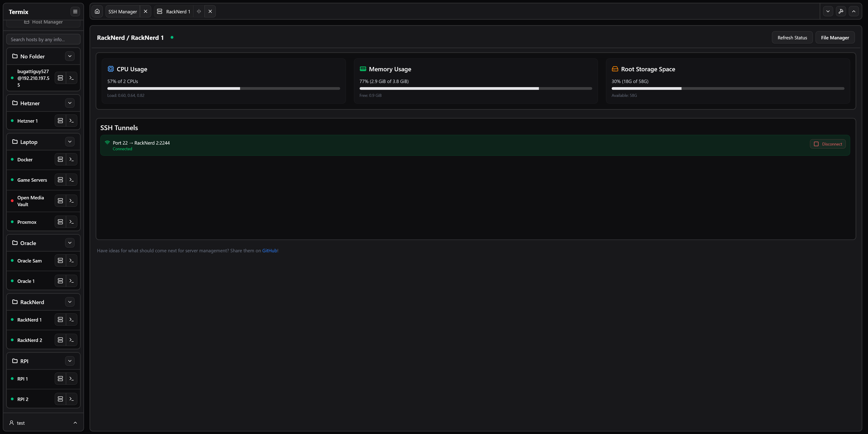868x434 pixels.
Task: Open terminal for Hetzner 1 host
Action: tap(71, 121)
